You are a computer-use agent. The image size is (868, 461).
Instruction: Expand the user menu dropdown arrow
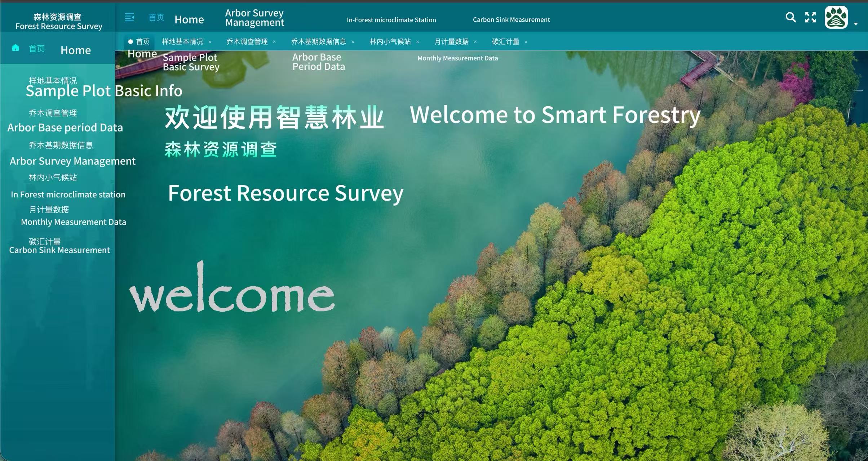point(856,24)
